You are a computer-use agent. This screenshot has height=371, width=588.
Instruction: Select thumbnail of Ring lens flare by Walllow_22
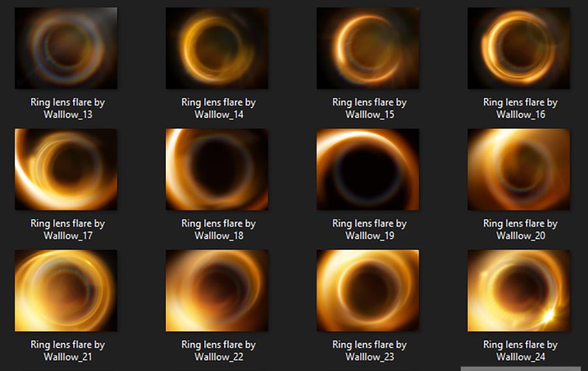click(x=217, y=291)
